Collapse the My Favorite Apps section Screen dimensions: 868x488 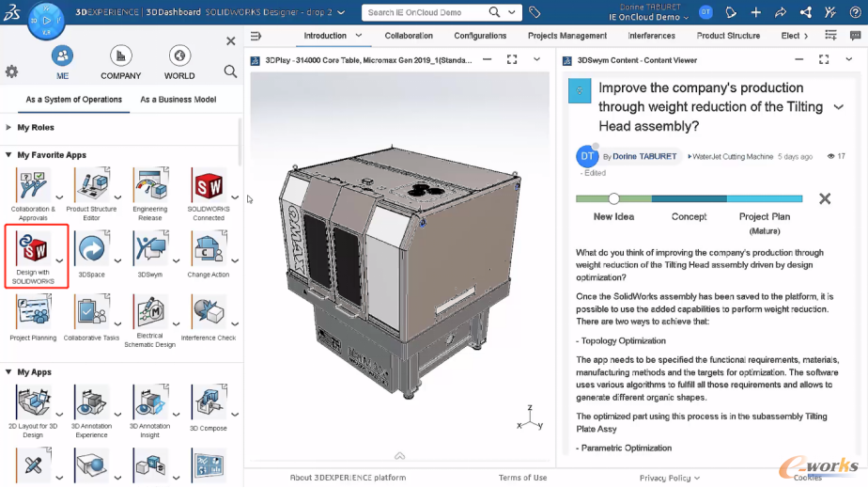[8, 155]
